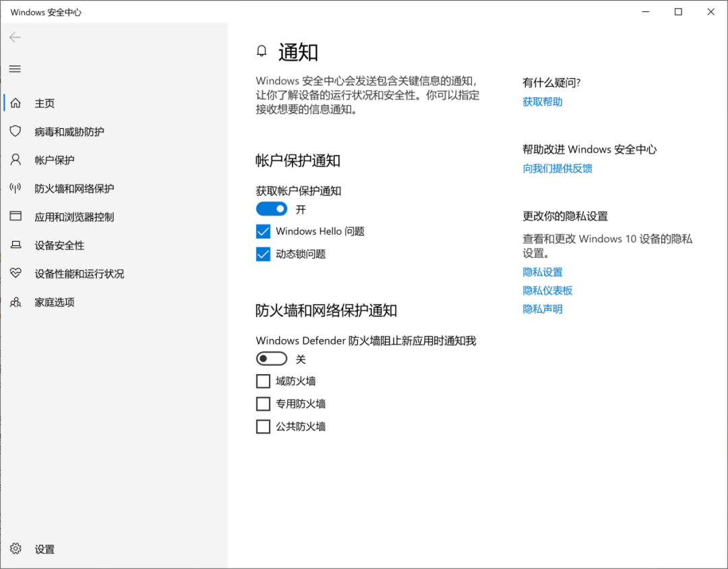Click the 帐户保护通知 heading
This screenshot has width=728, height=569.
(298, 160)
